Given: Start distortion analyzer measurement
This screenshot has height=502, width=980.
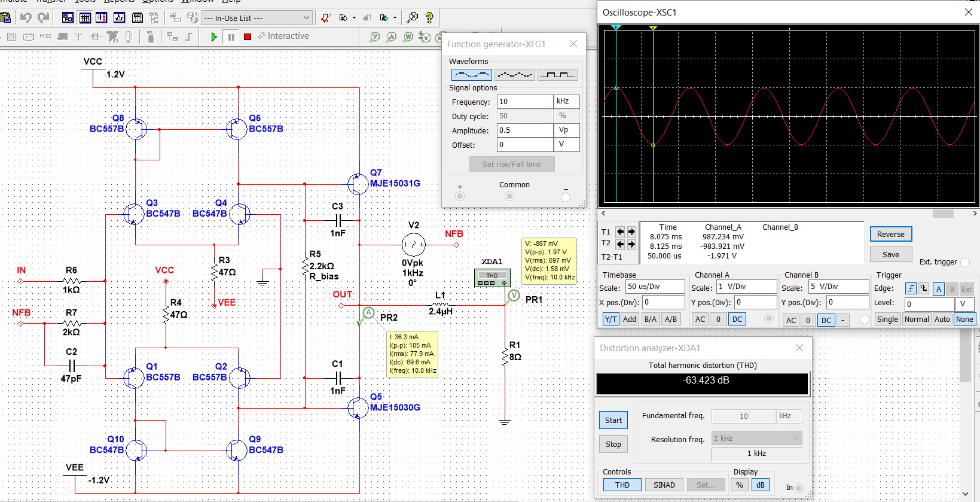Looking at the screenshot, I should [x=613, y=420].
